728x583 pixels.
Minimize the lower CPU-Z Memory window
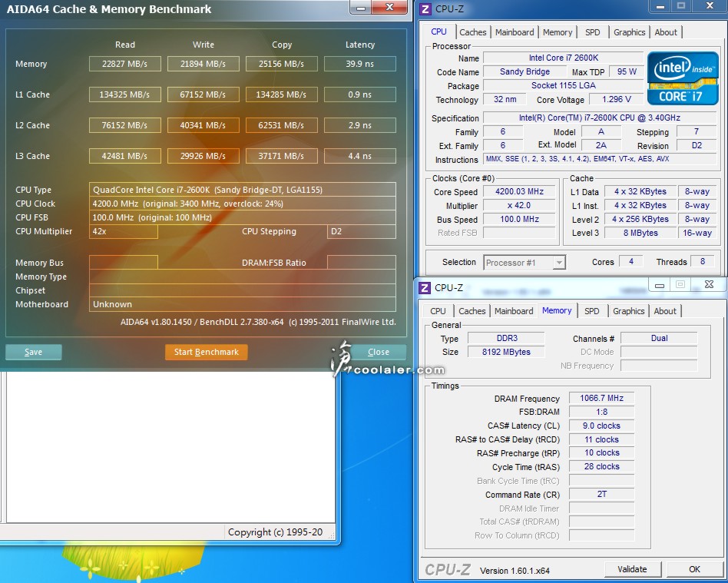tap(660, 285)
